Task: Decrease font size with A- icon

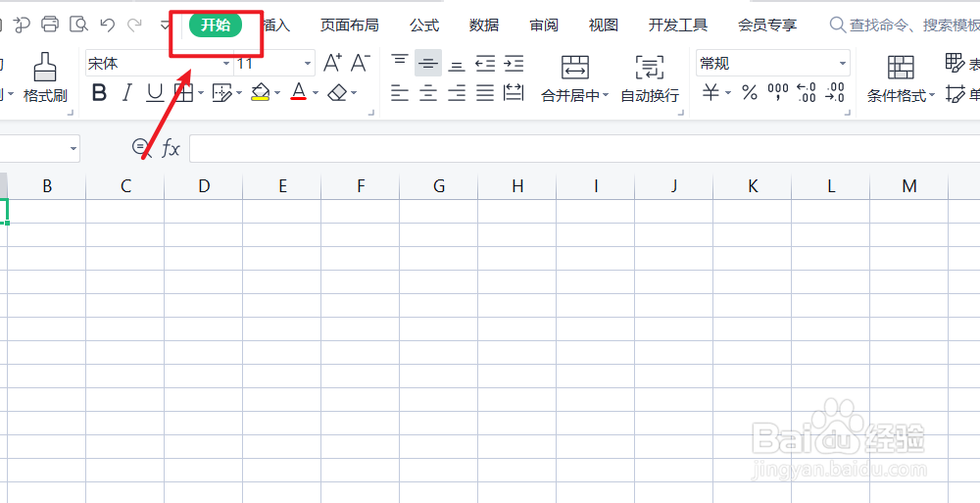Action: (360, 63)
